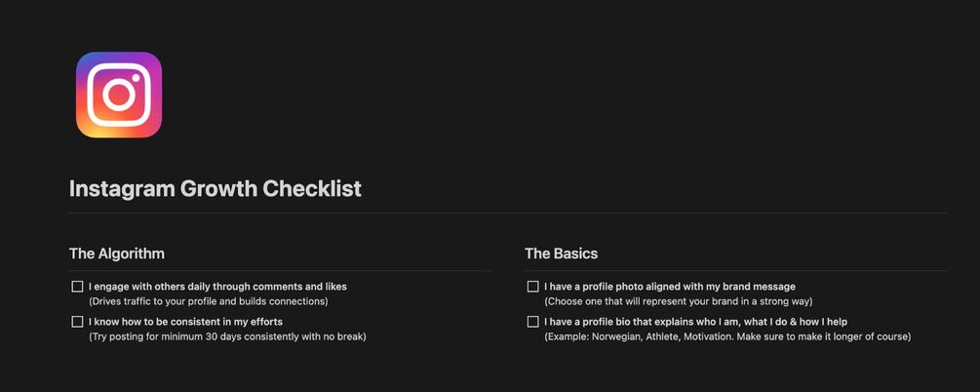The image size is (980, 392).
Task: Check the engage with others daily checkbox
Action: coord(77,287)
